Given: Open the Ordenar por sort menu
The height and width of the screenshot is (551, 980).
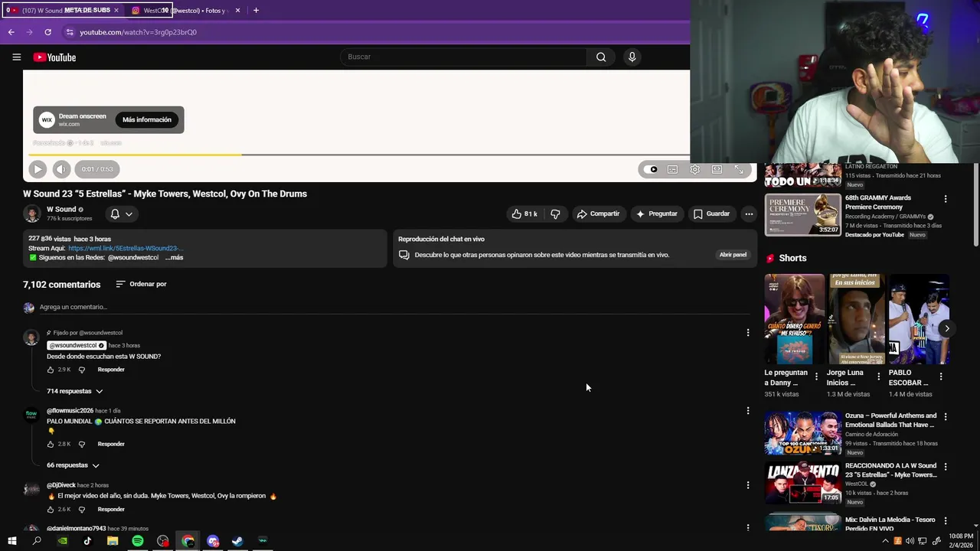Looking at the screenshot, I should pyautogui.click(x=141, y=284).
